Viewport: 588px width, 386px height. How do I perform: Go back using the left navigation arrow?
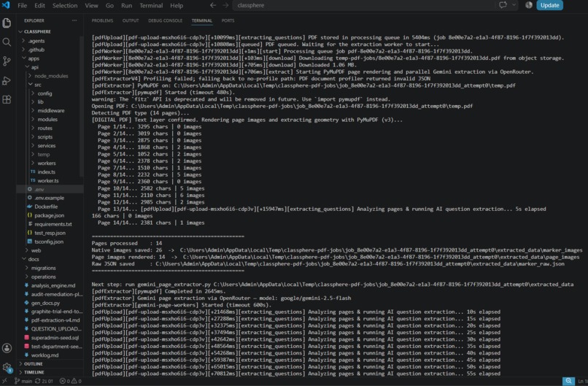point(213,5)
